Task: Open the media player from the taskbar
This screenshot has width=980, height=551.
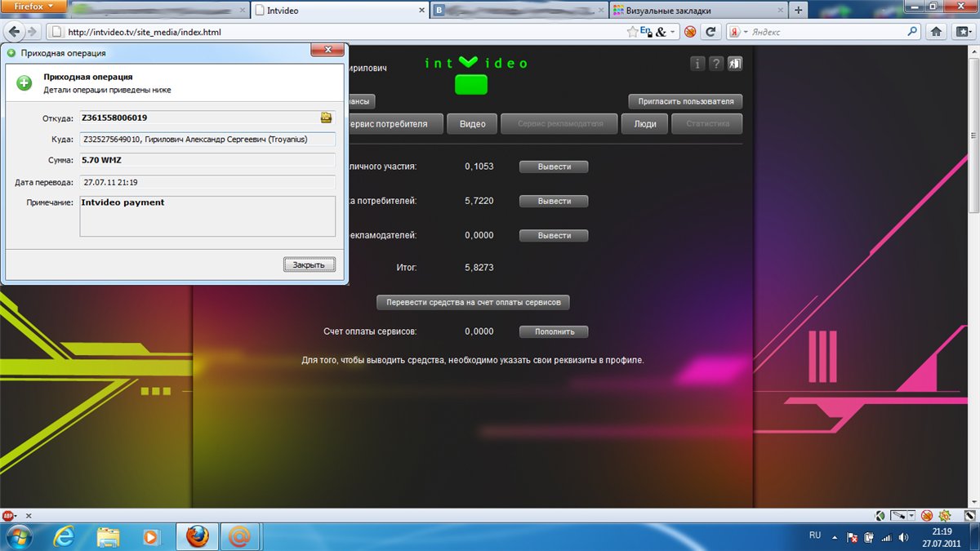Action: (151, 536)
